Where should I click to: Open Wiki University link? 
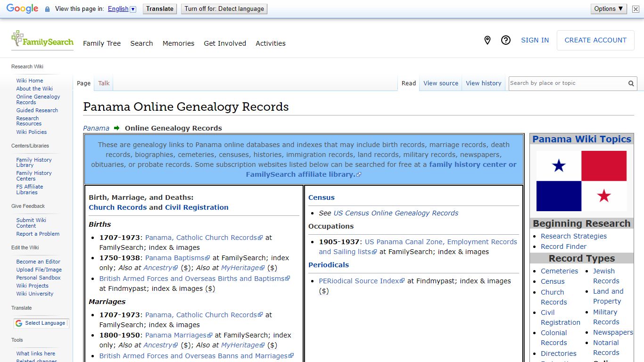pyautogui.click(x=35, y=294)
